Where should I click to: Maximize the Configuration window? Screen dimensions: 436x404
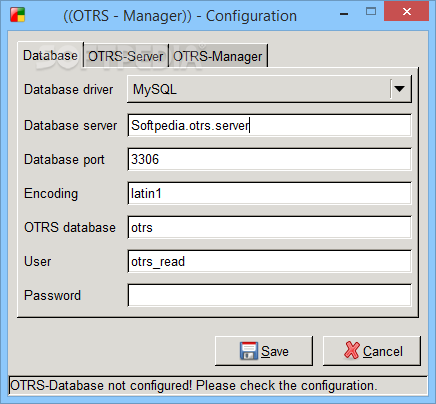click(x=371, y=12)
